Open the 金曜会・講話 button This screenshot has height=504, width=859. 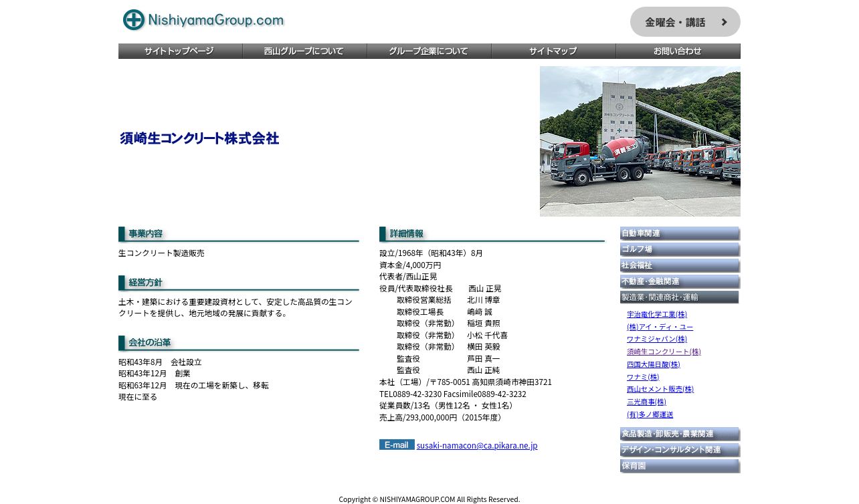point(685,22)
